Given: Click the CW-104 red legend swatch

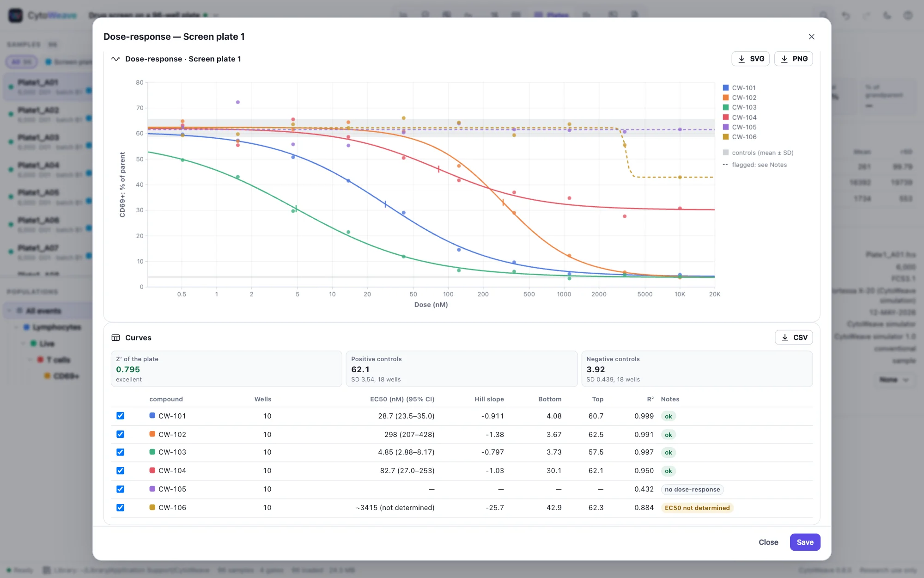Looking at the screenshot, I should click(726, 117).
